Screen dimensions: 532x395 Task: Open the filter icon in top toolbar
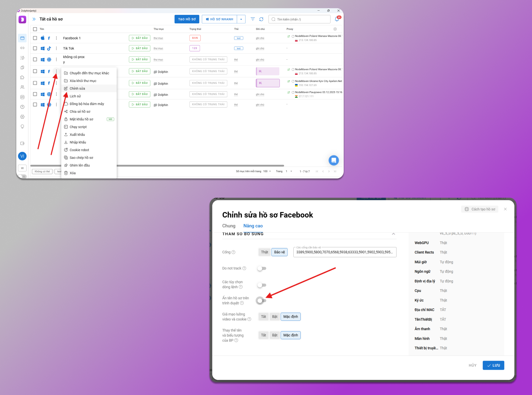click(253, 19)
